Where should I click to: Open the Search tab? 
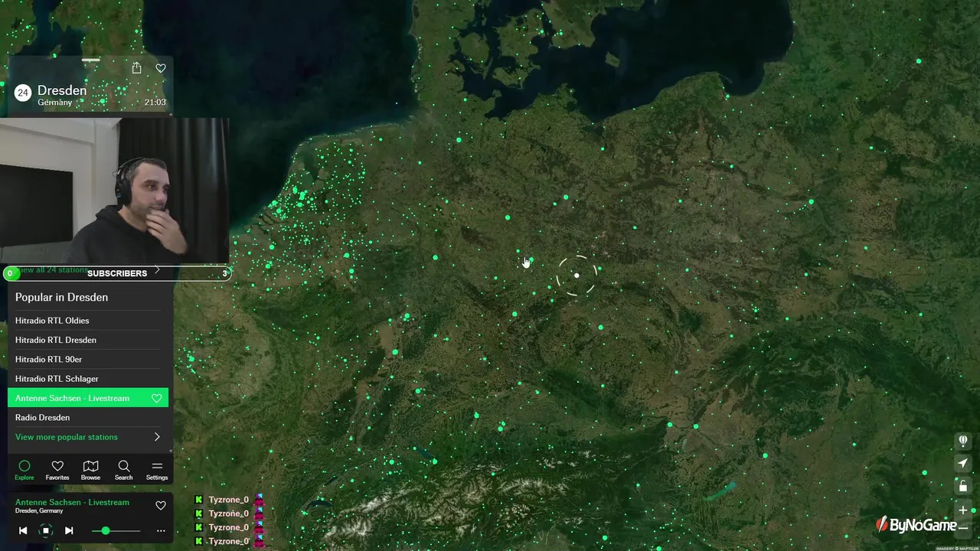[x=123, y=470]
